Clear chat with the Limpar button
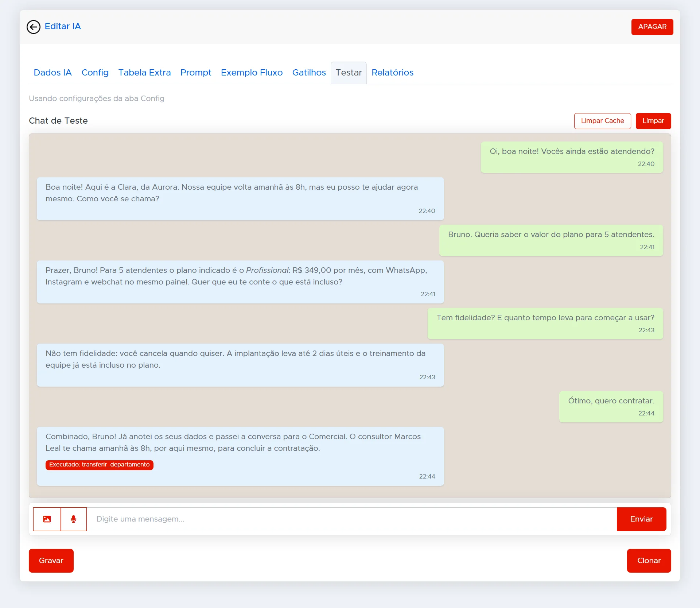 (x=653, y=121)
